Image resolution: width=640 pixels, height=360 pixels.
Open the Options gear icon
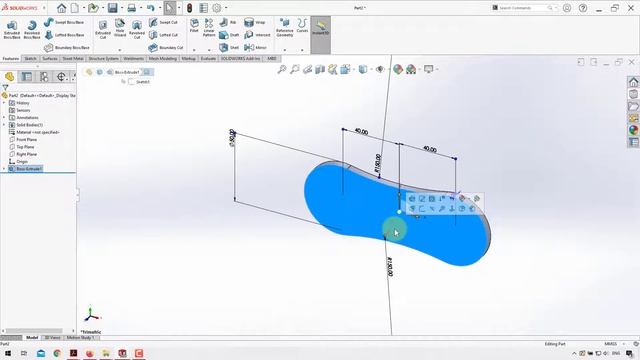pos(217,8)
